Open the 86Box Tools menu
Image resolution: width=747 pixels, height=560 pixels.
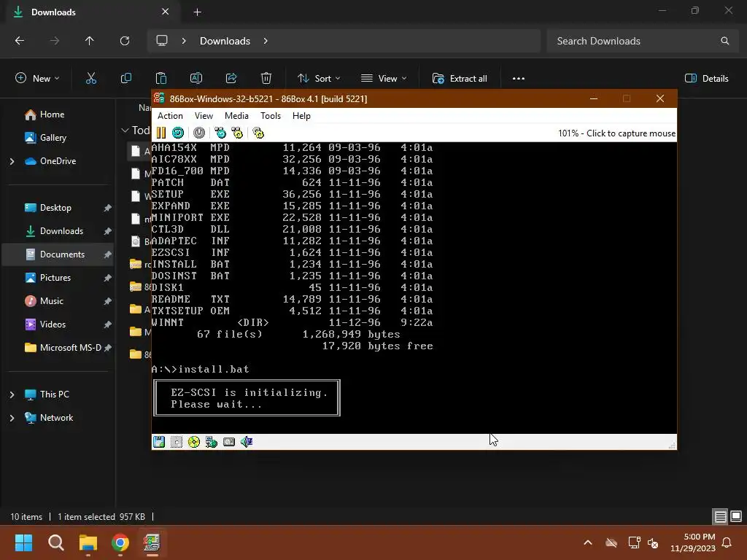coord(271,116)
